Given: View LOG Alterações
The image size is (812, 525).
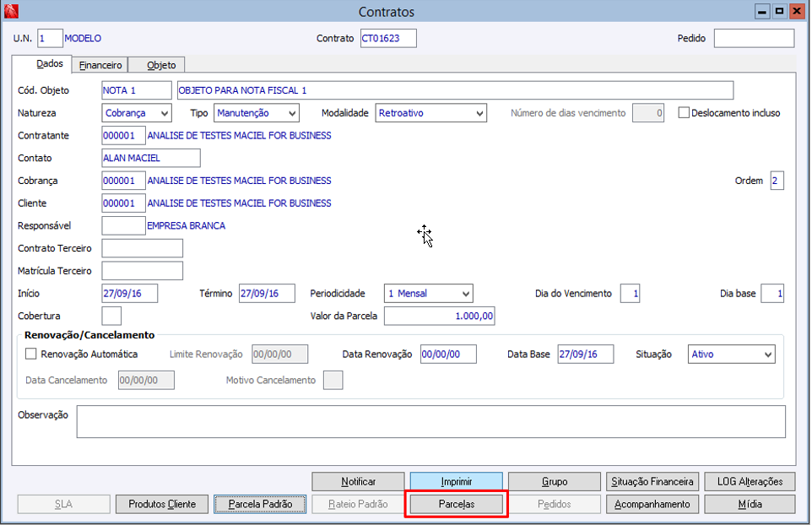Looking at the screenshot, I should pos(750,481).
